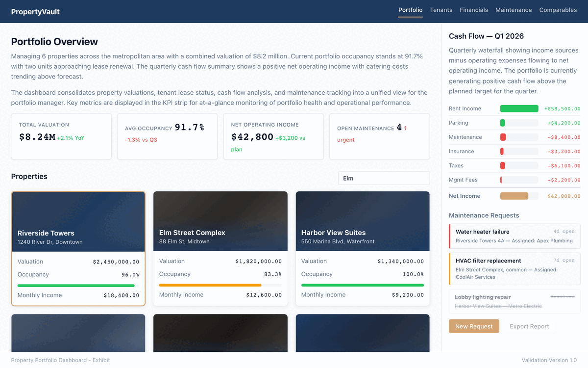Click the PropertyVault logo

tap(34, 11)
